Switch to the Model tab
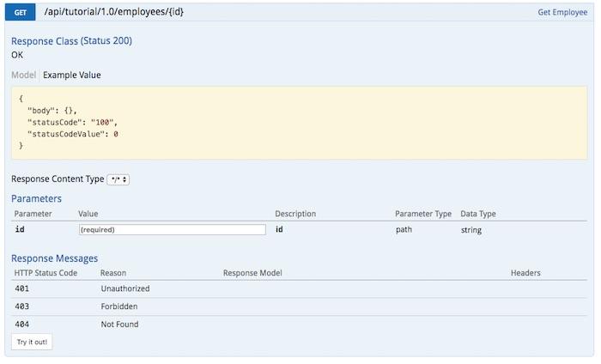The height and width of the screenshot is (364, 601). click(23, 75)
